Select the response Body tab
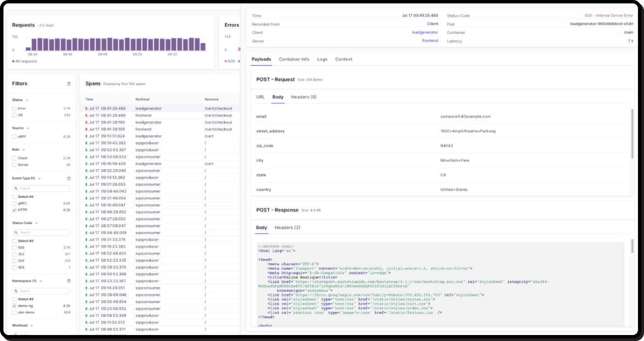The height and width of the screenshot is (341, 644). (x=261, y=227)
